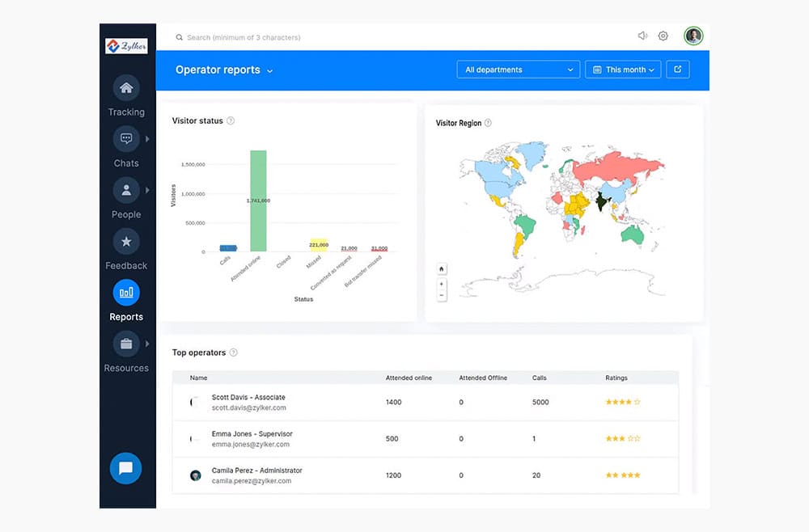The height and width of the screenshot is (532, 809).
Task: Select the People sidebar icon
Action: (126, 190)
